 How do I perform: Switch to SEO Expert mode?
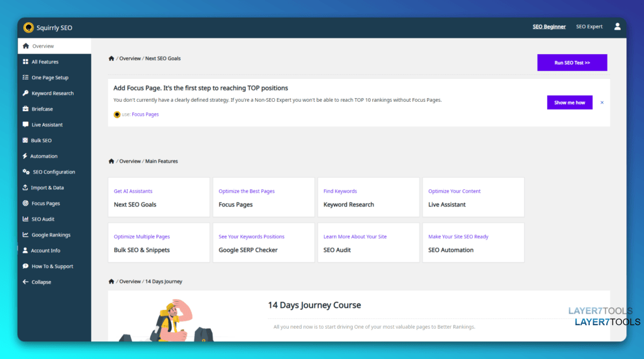coord(589,26)
